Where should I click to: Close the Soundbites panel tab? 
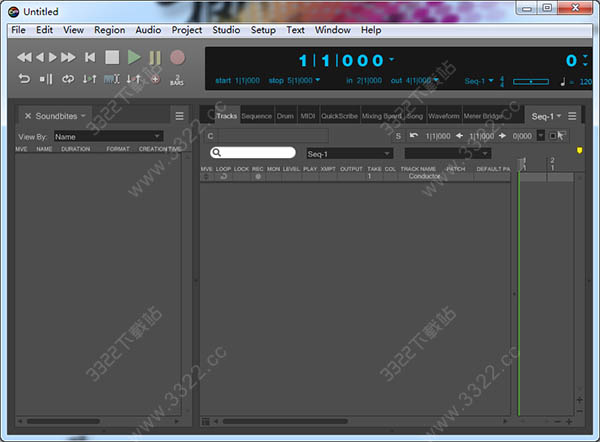pyautogui.click(x=27, y=116)
